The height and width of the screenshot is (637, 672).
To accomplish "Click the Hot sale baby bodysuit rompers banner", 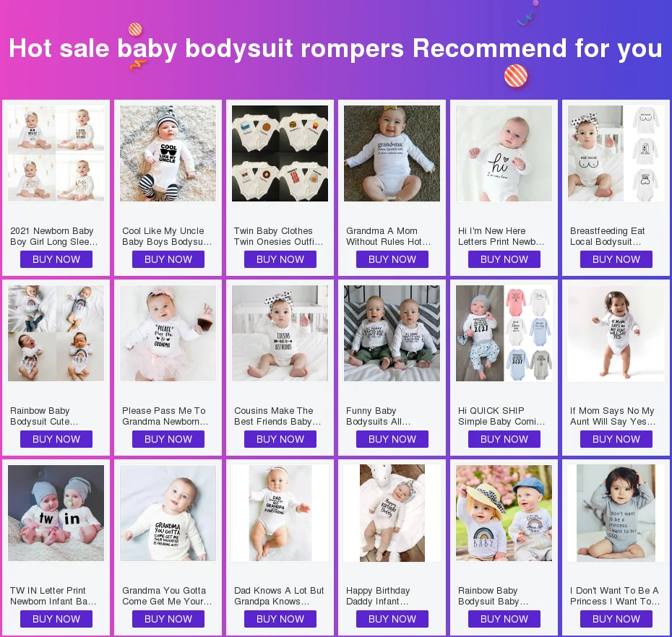I will [x=336, y=48].
